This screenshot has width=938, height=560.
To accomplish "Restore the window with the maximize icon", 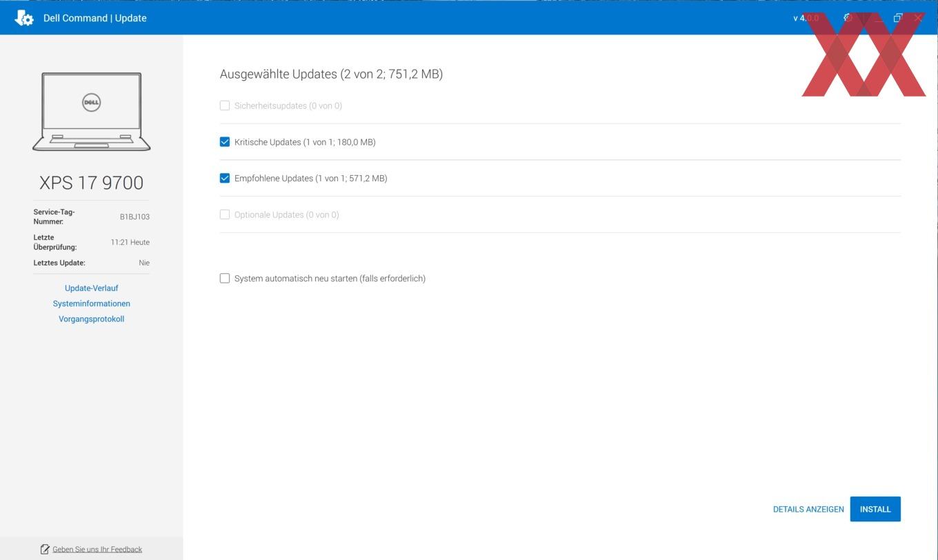I will tap(897, 18).
